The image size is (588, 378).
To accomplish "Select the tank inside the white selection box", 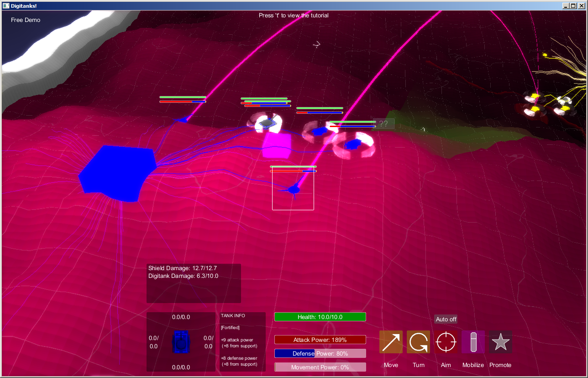I will [293, 189].
